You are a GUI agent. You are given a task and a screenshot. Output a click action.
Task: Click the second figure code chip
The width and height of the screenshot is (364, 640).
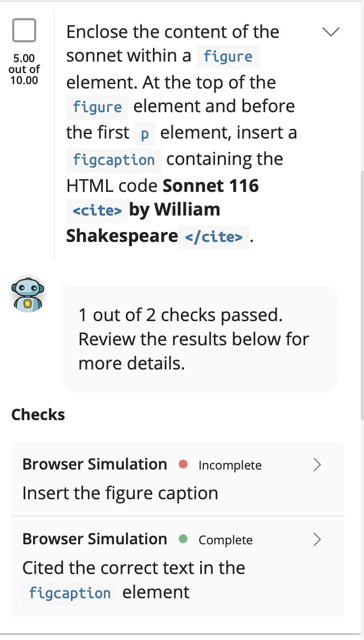coord(97,107)
